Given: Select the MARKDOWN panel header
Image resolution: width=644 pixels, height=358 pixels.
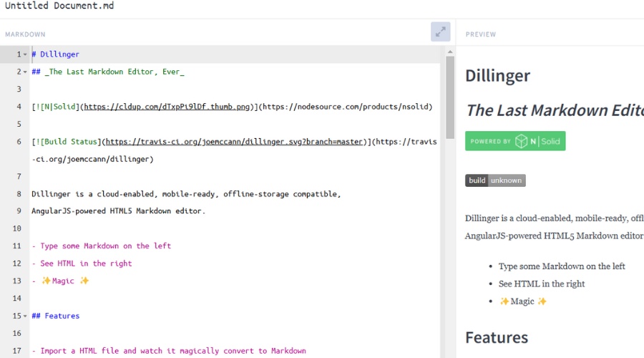Looking at the screenshot, I should [25, 34].
